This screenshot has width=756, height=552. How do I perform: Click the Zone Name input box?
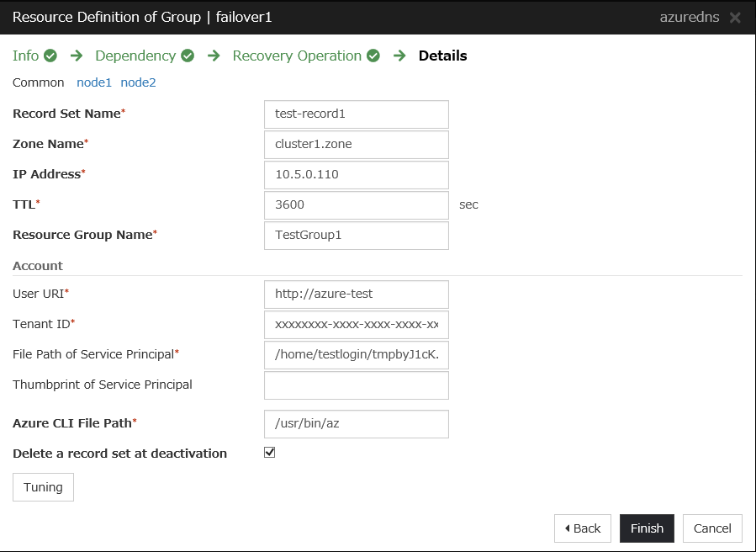click(x=356, y=145)
